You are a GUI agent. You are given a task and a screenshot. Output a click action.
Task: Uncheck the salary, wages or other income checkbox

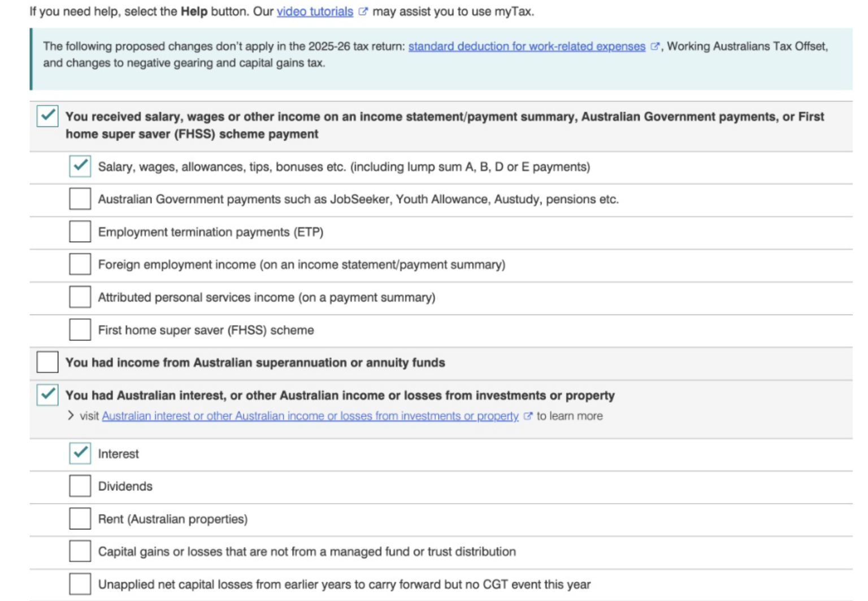[x=47, y=116]
